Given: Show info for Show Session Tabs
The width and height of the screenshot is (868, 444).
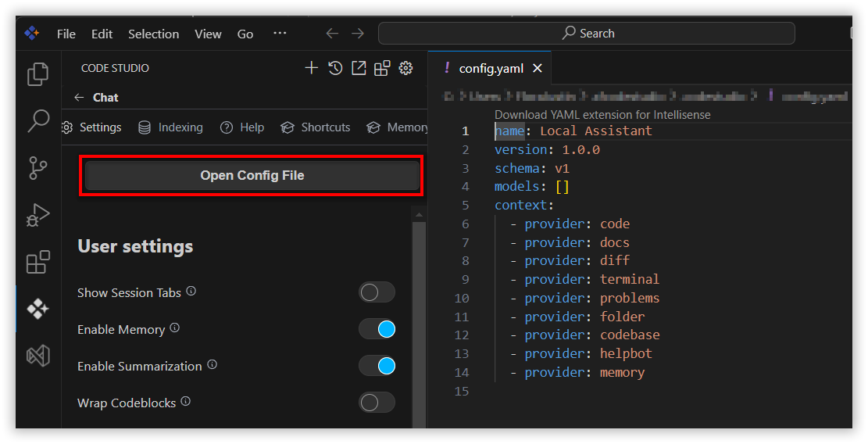Looking at the screenshot, I should click(x=191, y=292).
